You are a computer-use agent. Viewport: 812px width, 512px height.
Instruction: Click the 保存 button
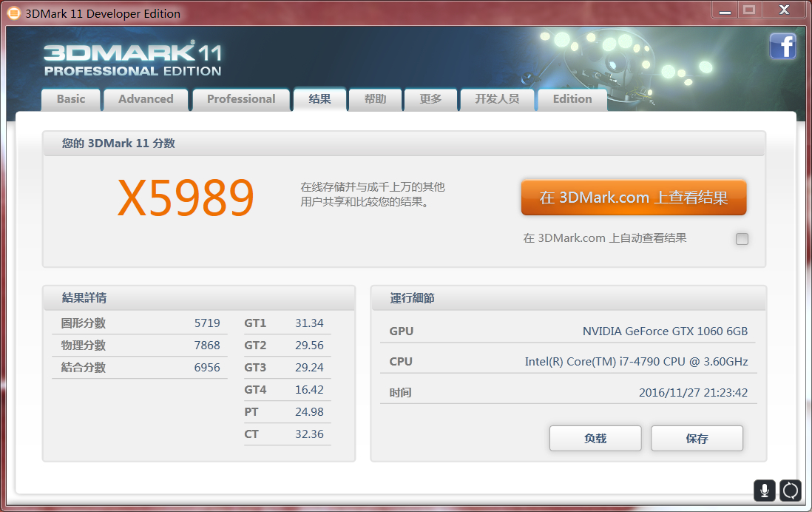click(x=697, y=439)
